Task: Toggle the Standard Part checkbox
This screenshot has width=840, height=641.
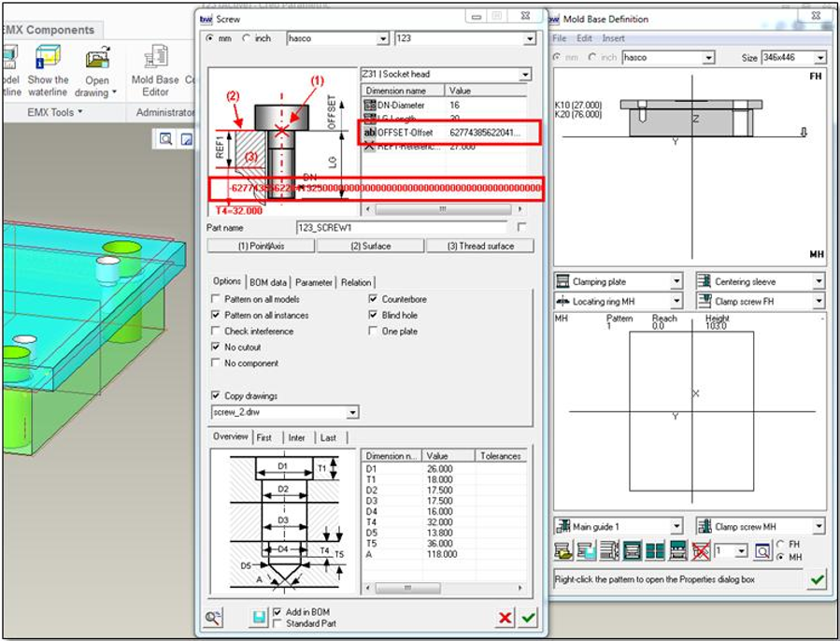Action: pyautogui.click(x=277, y=623)
